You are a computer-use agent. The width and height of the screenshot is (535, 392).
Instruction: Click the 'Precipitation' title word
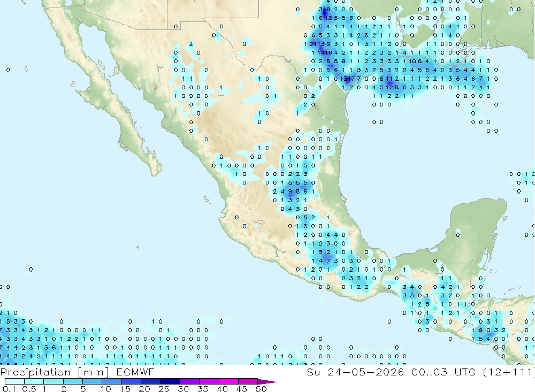tap(35, 372)
